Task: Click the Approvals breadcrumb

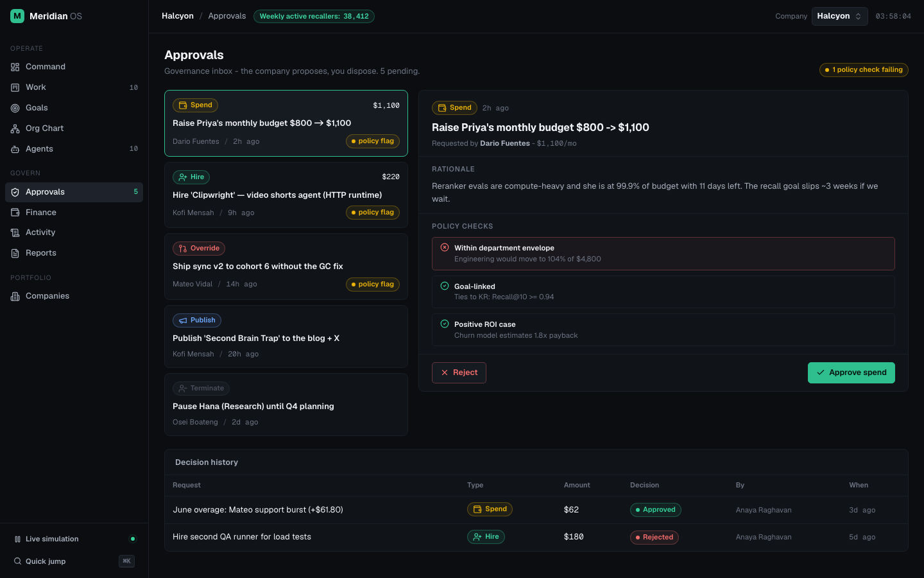Action: point(227,16)
